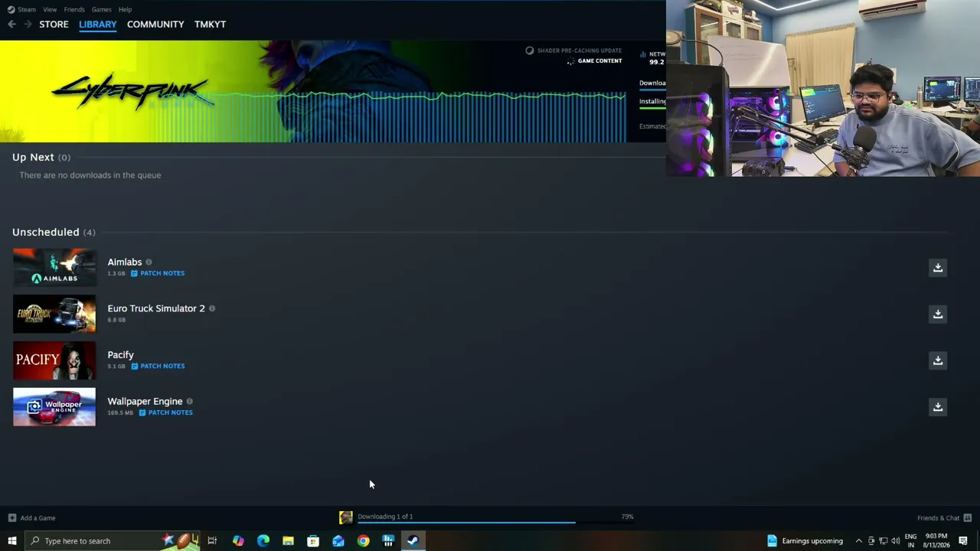Click the Wallpaper Engine info icon
This screenshot has height=551, width=980.
pyautogui.click(x=189, y=401)
